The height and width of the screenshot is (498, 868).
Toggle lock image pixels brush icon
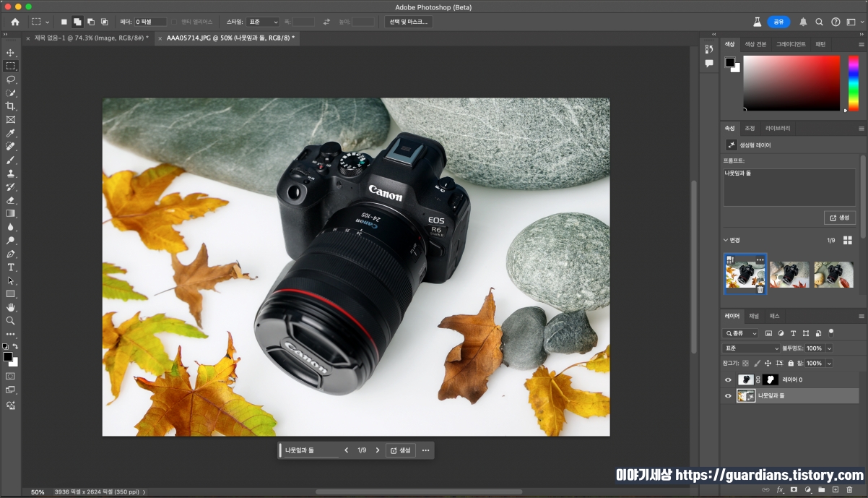(757, 363)
